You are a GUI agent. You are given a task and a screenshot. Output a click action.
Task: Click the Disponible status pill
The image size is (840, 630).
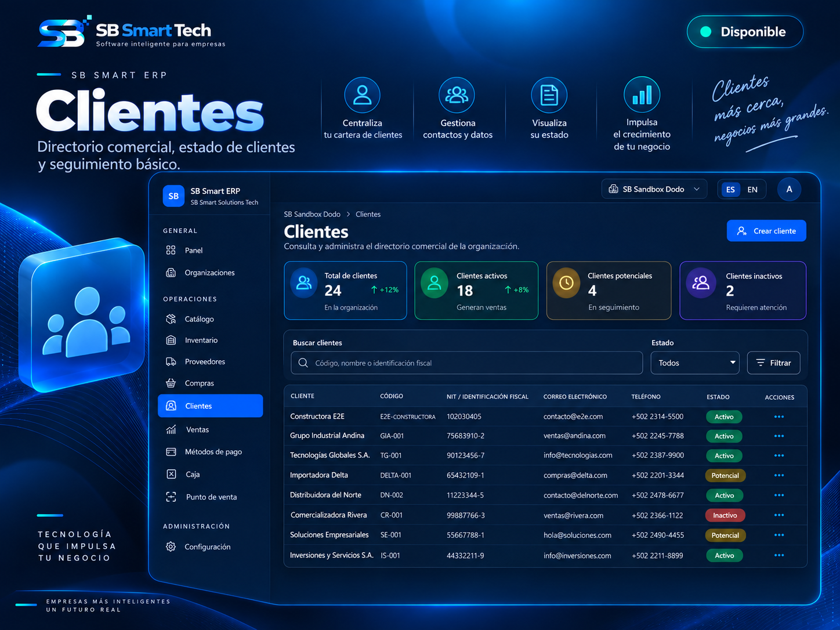point(745,32)
